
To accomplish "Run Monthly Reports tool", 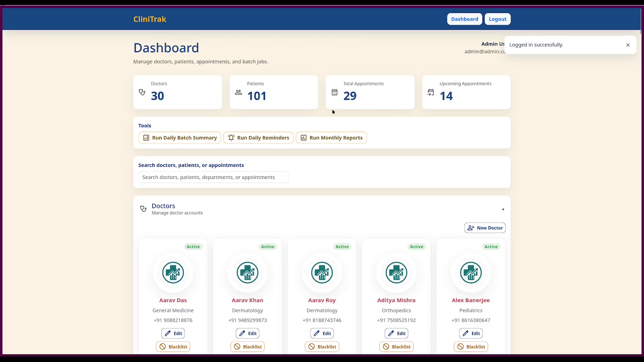I will coord(331,138).
